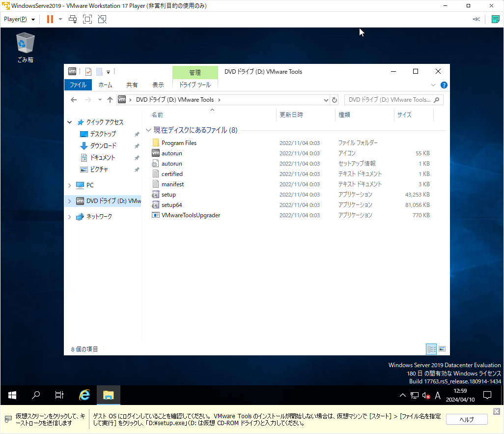Screen dimensions: 504x434
Task: Select ドキュメント in the navigation pane
Action: click(103, 158)
